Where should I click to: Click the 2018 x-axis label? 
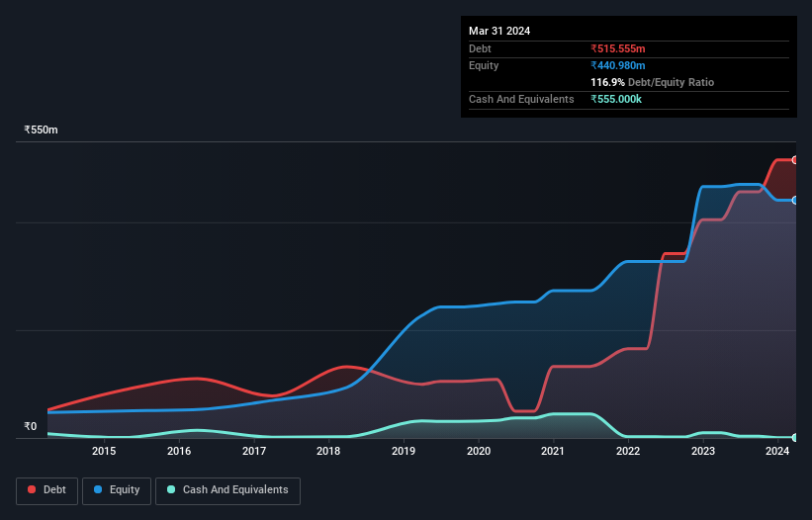328,451
